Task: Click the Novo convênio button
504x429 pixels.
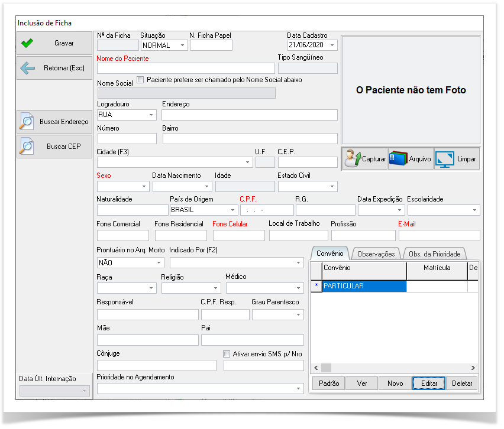Action: coord(395,383)
